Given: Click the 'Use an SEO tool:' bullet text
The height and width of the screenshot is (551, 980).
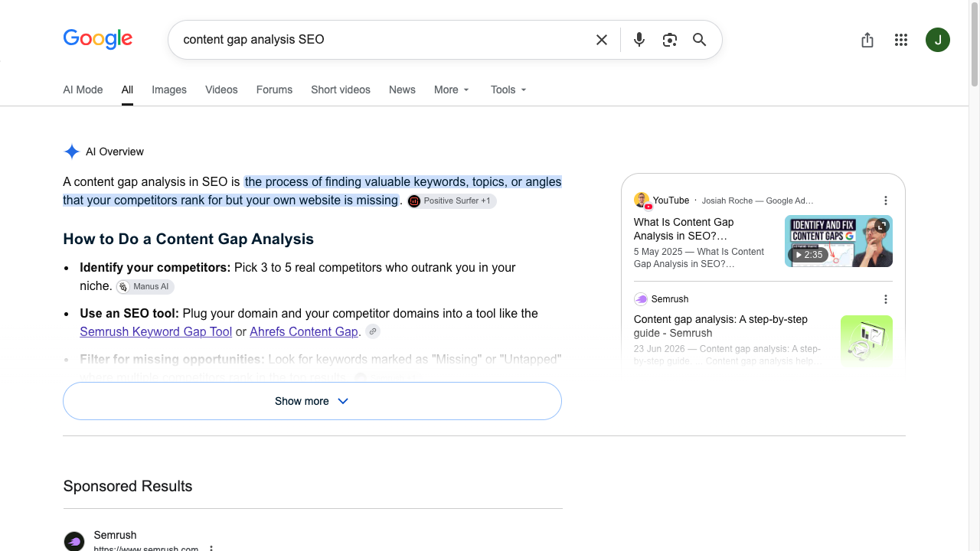Looking at the screenshot, I should (129, 313).
